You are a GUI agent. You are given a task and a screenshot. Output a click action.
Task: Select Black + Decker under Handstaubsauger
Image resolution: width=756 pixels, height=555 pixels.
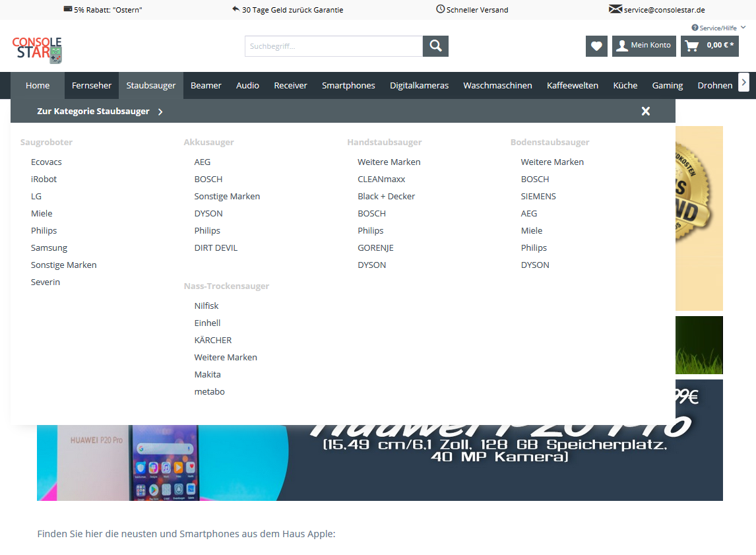(386, 196)
